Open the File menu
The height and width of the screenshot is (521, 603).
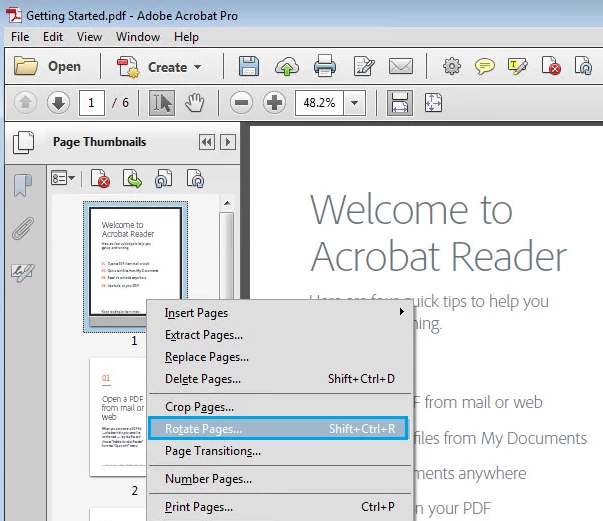click(20, 37)
